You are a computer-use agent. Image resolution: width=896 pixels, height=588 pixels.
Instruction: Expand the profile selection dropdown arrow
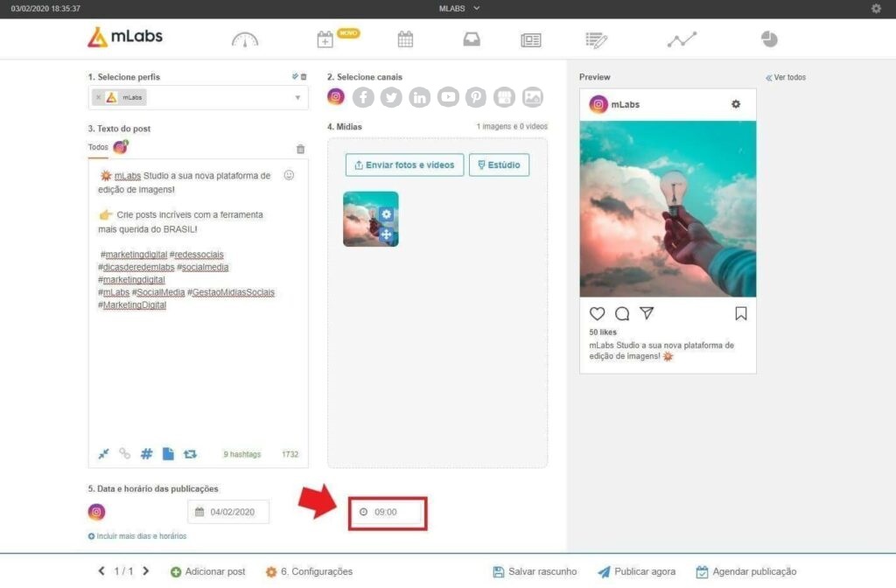pyautogui.click(x=297, y=98)
